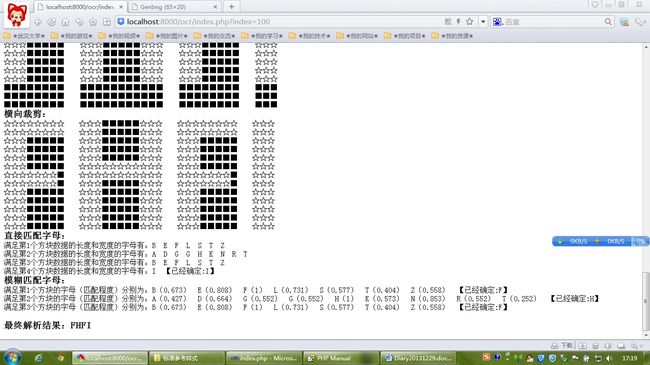
Task: Open the ★我的资源★ bookmark folder
Action: click(x=453, y=36)
